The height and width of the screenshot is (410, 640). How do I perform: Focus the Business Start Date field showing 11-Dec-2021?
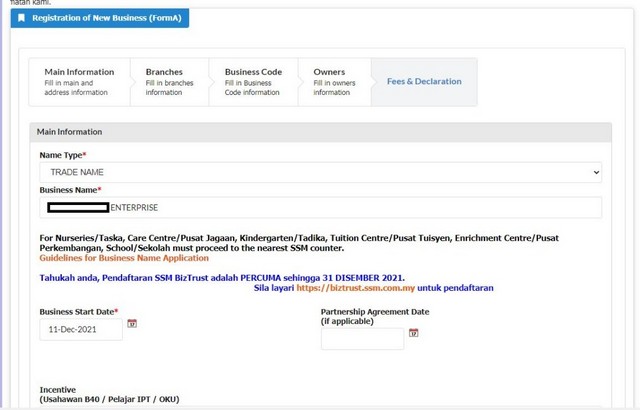point(80,329)
